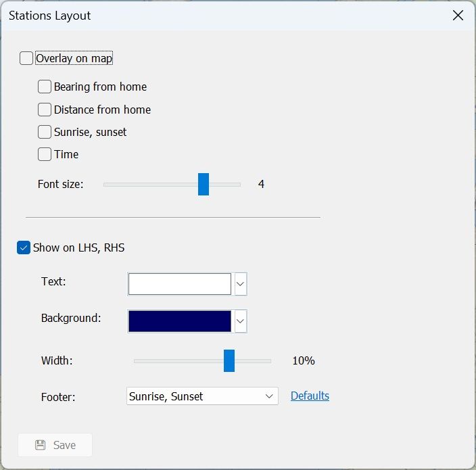
Task: Uncheck Show on LHS, RHS
Action: click(24, 248)
